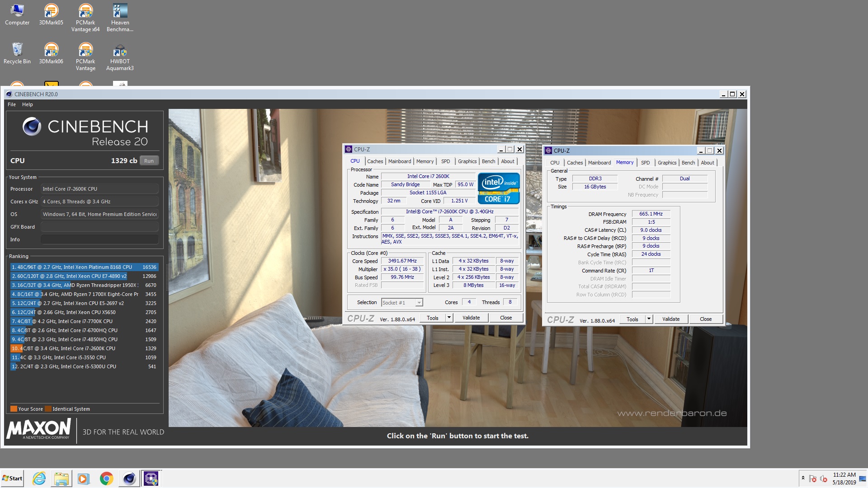Open the Cinebench Help menu
This screenshot has height=488, width=868.
28,104
